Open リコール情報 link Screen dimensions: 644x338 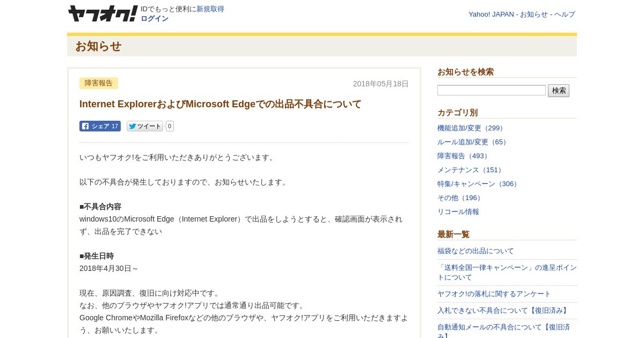point(458,212)
